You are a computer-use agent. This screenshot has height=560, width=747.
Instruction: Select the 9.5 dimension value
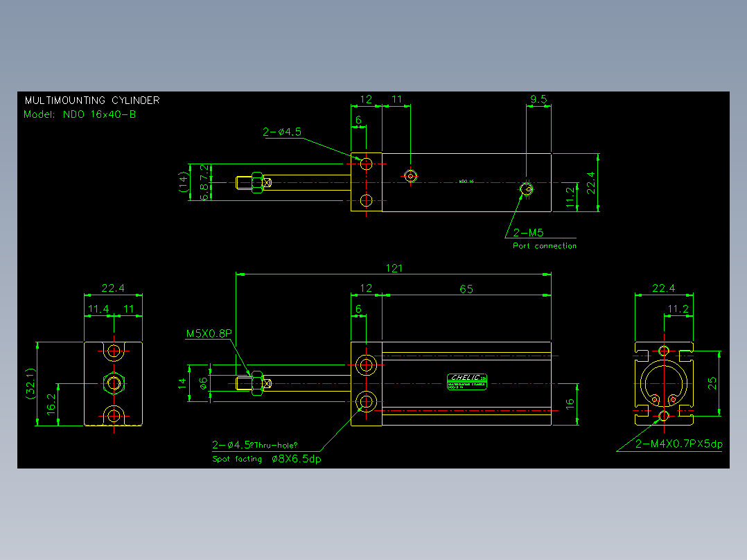pyautogui.click(x=538, y=99)
